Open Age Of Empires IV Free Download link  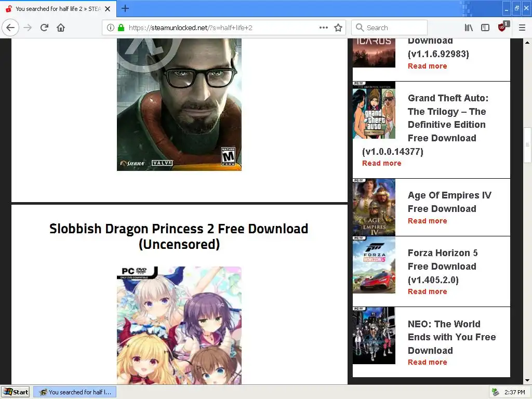[449, 202]
